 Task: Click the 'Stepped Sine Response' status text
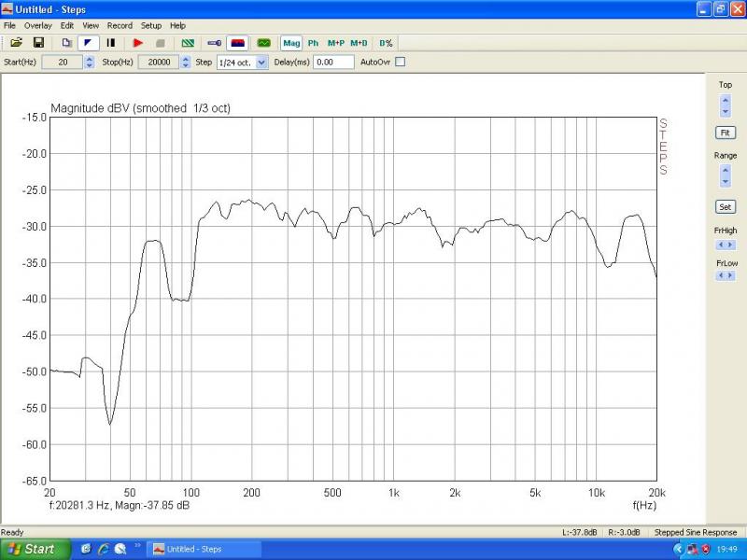point(695,532)
